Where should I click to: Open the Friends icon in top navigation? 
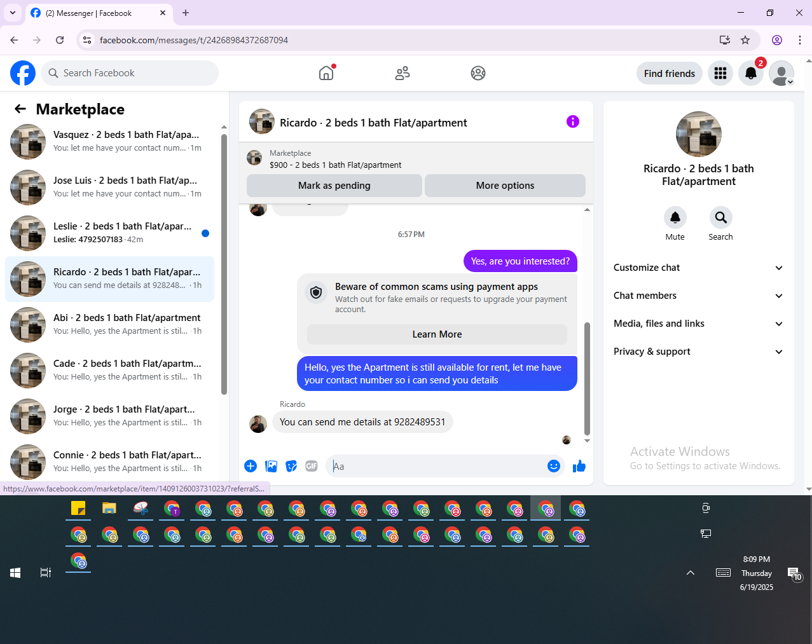(403, 73)
